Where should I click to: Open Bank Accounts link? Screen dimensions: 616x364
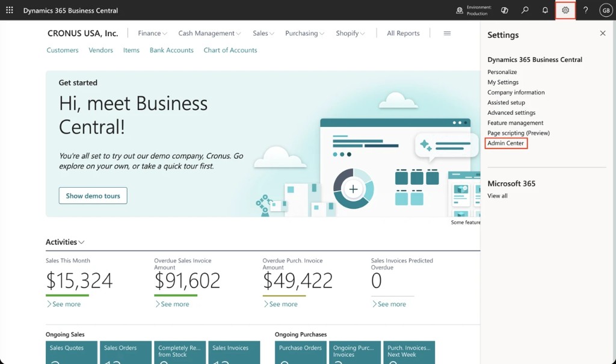click(171, 50)
